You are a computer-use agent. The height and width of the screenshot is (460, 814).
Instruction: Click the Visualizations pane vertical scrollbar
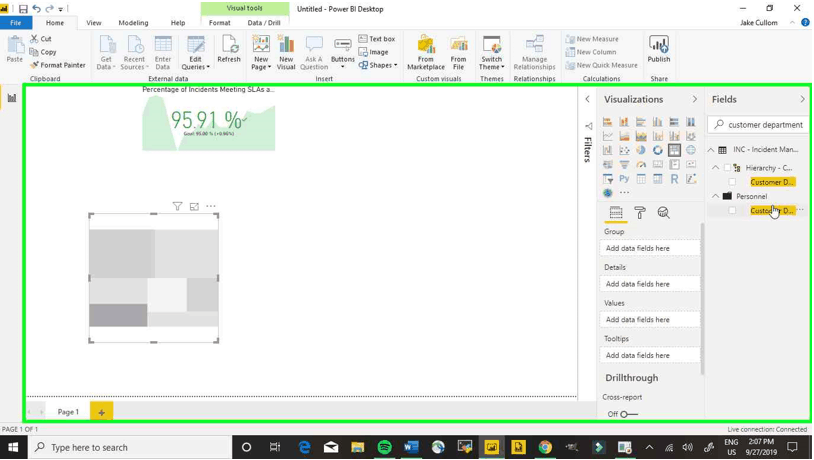[702, 299]
